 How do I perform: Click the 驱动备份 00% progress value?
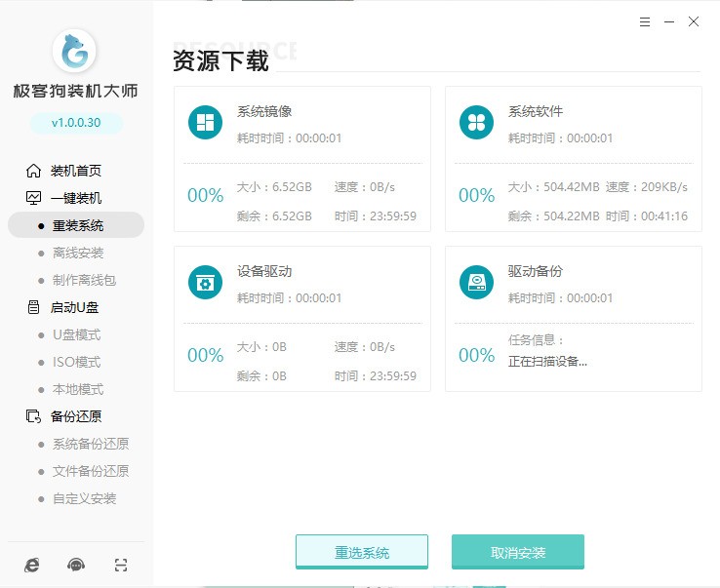[x=477, y=355]
